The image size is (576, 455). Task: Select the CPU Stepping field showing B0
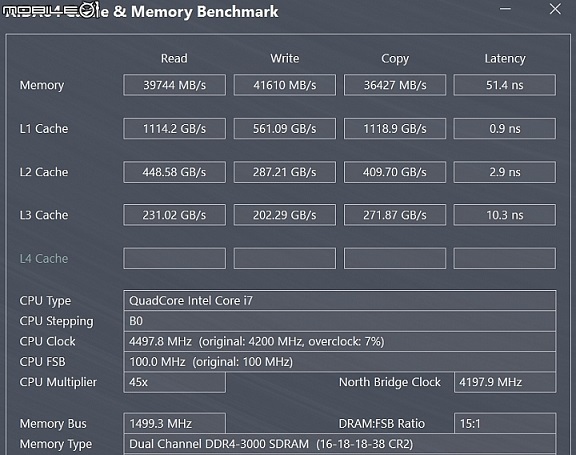[x=340, y=321]
